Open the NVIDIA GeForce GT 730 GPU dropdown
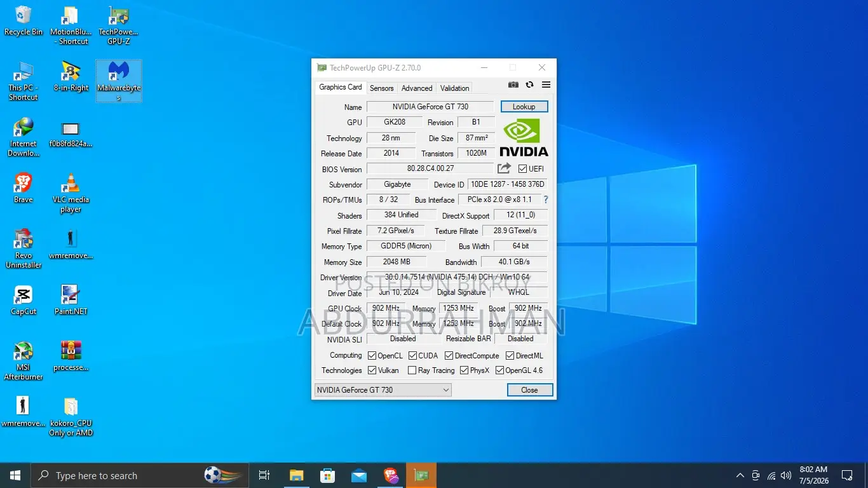 383,390
